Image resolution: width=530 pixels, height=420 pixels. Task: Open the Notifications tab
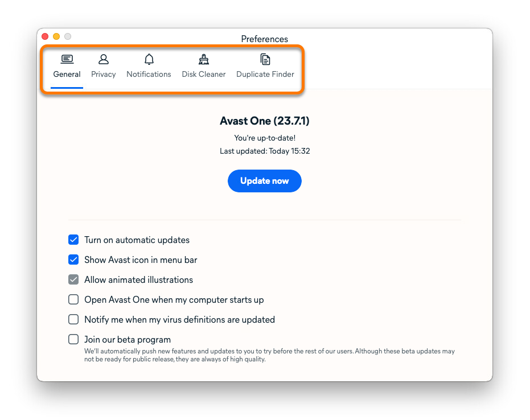click(149, 74)
